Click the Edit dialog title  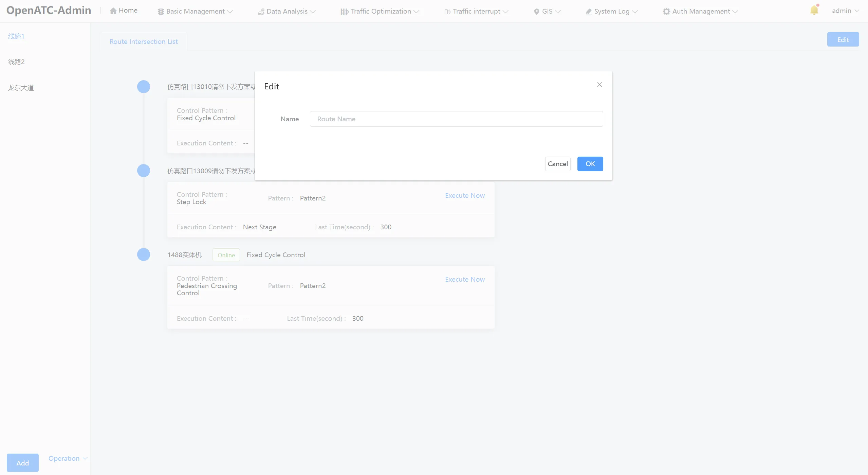click(x=272, y=86)
